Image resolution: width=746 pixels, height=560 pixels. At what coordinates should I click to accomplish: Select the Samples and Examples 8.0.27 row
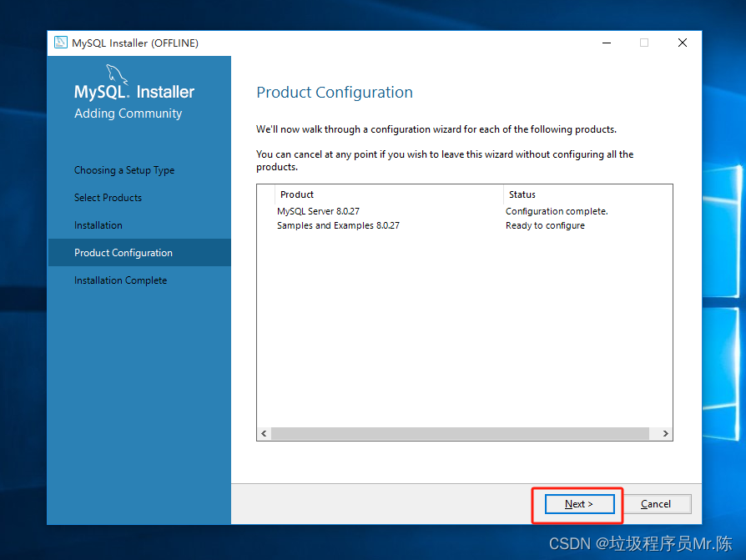pos(464,225)
